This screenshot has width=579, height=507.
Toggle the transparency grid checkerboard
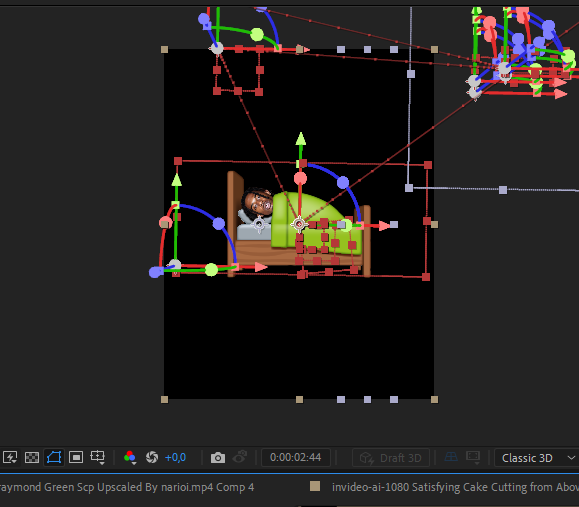pos(32,458)
